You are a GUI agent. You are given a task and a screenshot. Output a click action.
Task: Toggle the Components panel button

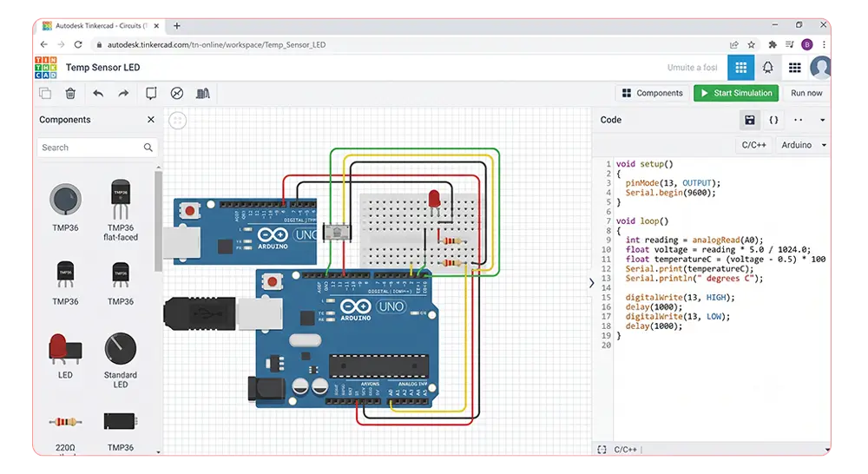point(653,93)
